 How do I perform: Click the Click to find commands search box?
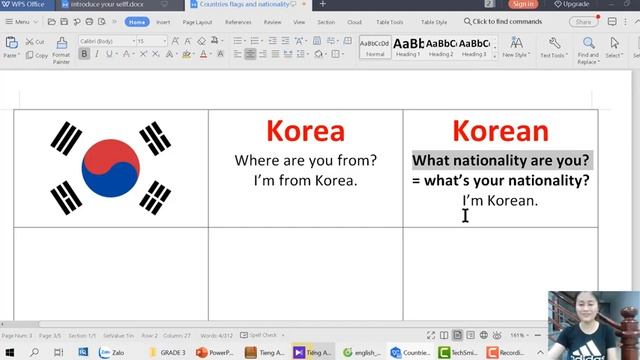[503, 22]
